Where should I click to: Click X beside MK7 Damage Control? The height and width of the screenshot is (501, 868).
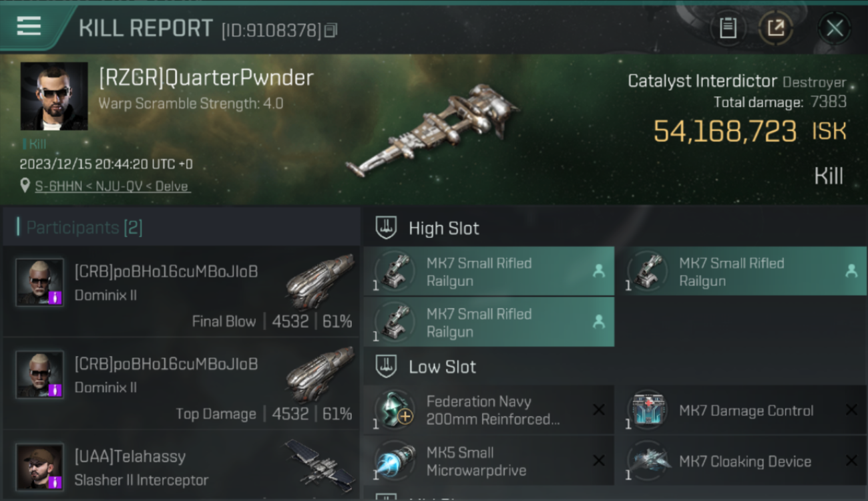tap(851, 409)
